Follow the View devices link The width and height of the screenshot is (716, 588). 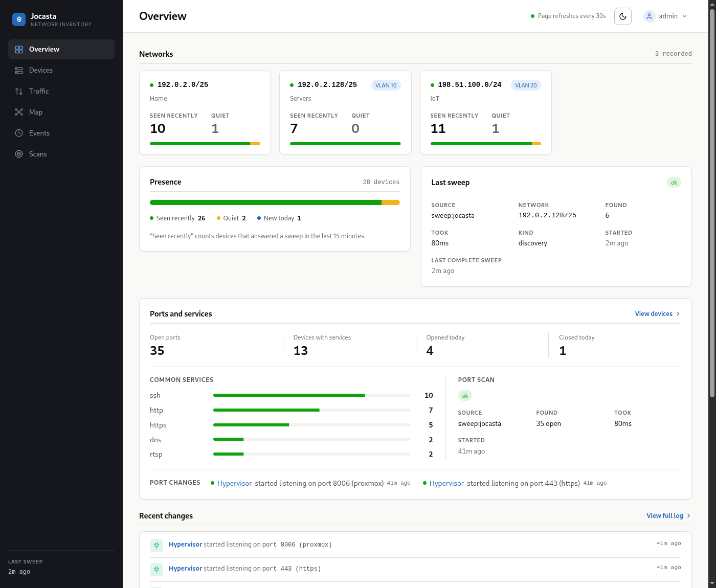tap(658, 314)
